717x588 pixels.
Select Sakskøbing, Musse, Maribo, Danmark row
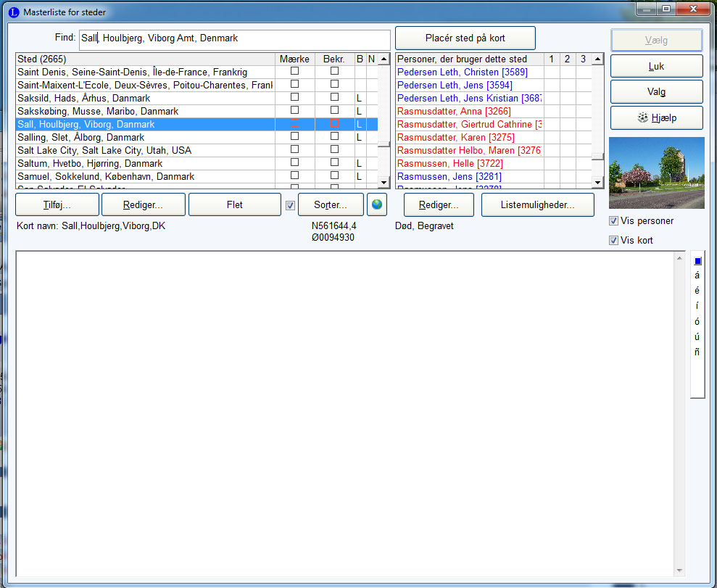(x=146, y=111)
